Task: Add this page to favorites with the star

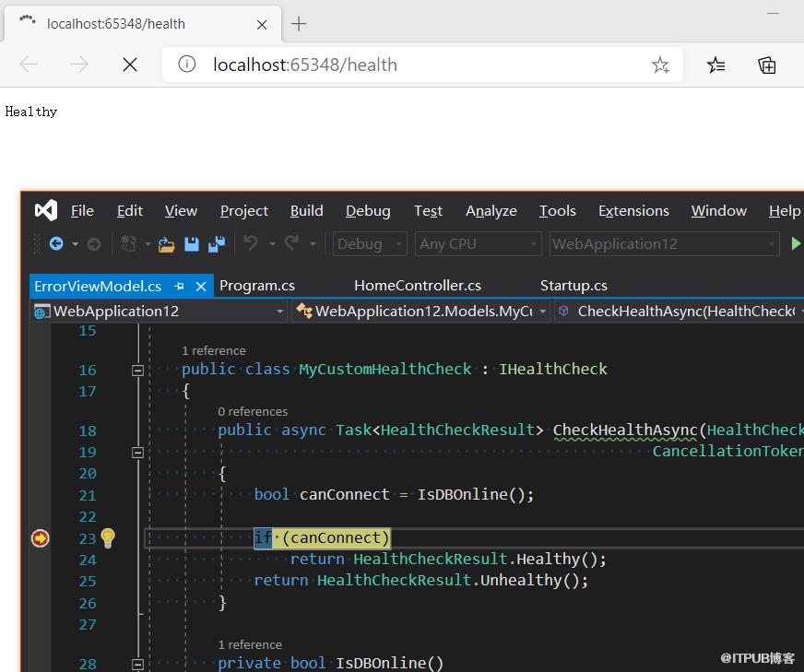Action: (660, 65)
